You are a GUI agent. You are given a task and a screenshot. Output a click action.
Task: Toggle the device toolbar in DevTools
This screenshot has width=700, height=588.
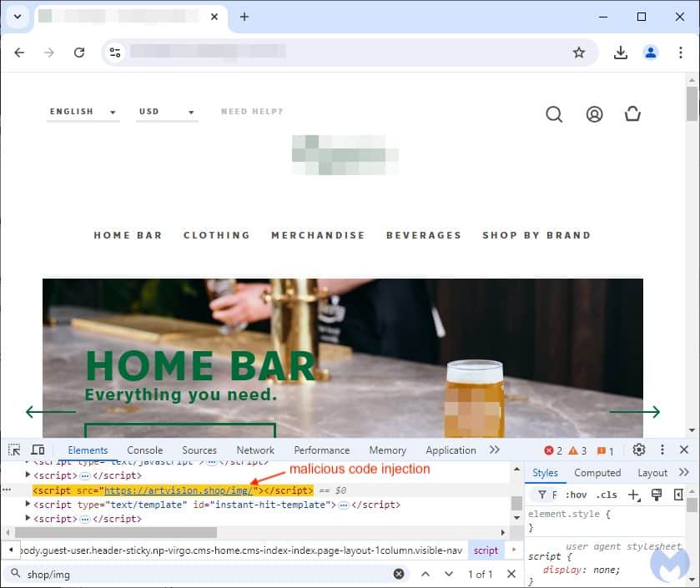(38, 450)
